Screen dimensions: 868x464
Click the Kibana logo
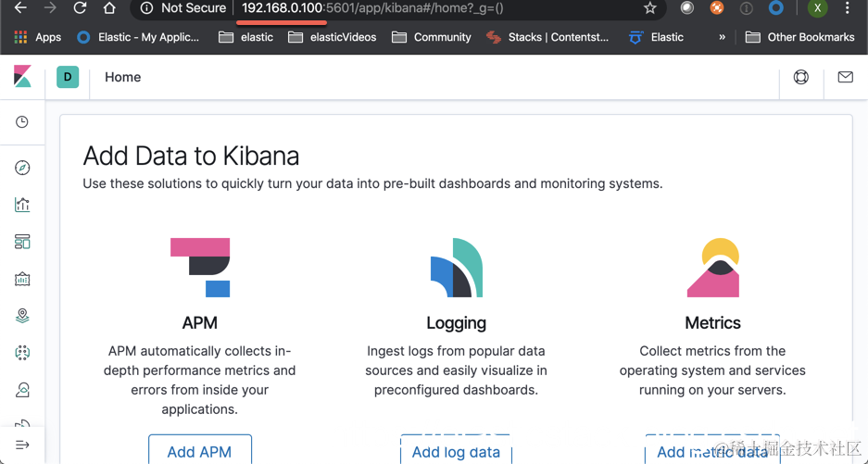point(22,77)
